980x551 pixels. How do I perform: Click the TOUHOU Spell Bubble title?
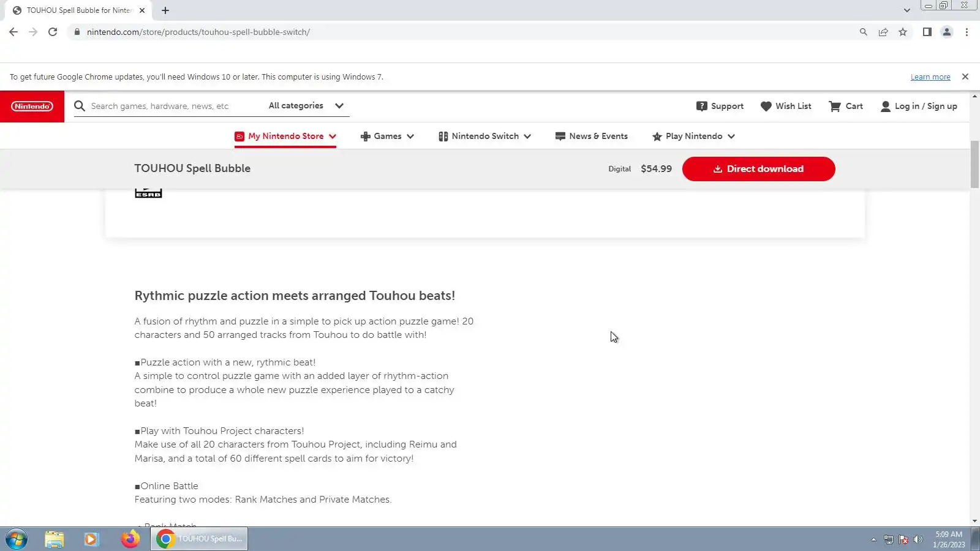(x=192, y=168)
